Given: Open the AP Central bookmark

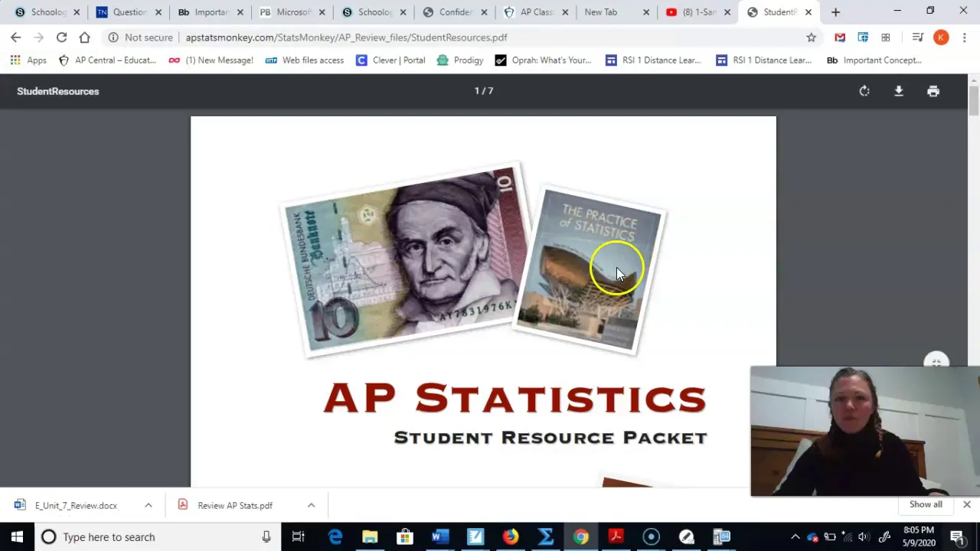Looking at the screenshot, I should pyautogui.click(x=107, y=60).
